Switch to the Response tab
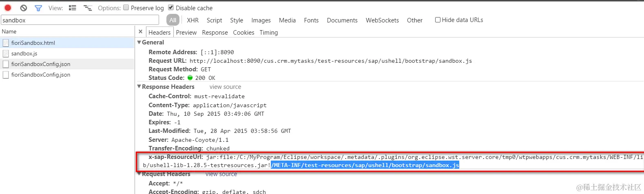The width and height of the screenshot is (644, 194). pyautogui.click(x=215, y=32)
